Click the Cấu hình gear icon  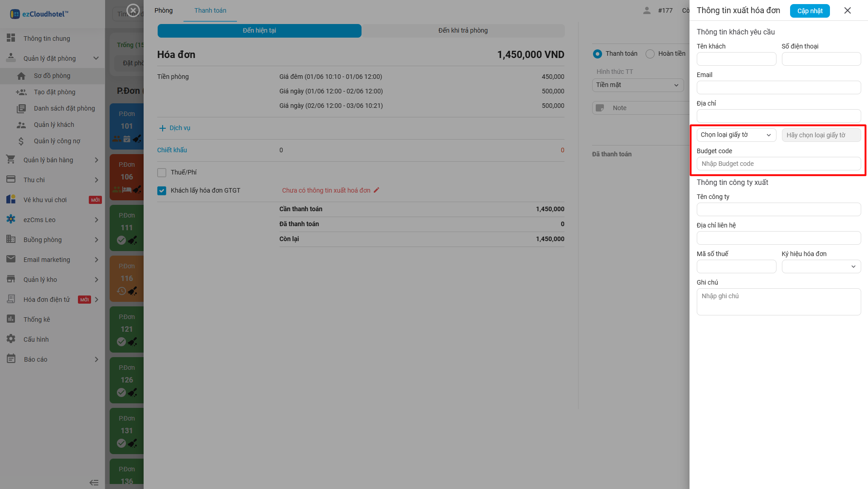point(11,339)
